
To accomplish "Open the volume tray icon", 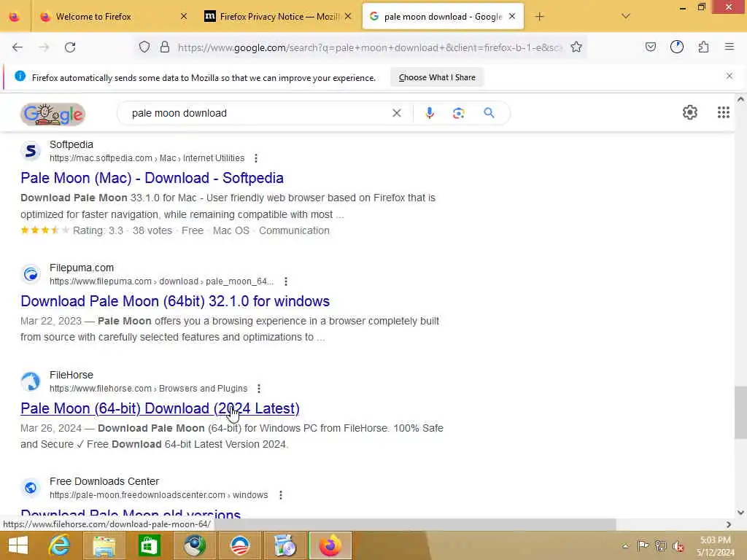I will (x=678, y=546).
